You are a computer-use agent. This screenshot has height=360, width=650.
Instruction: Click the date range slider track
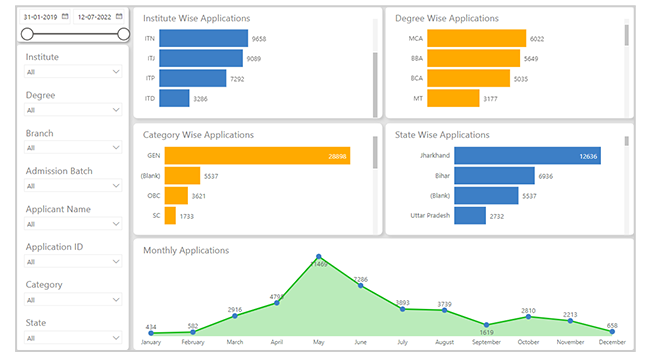pos(75,34)
